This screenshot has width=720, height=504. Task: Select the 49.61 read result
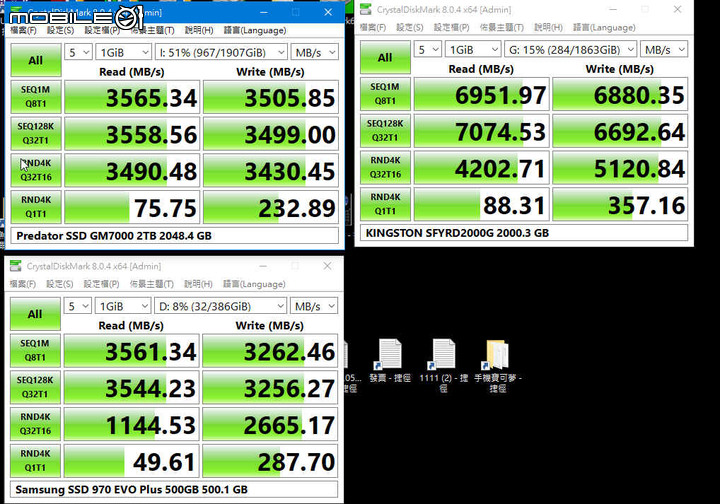pyautogui.click(x=132, y=461)
